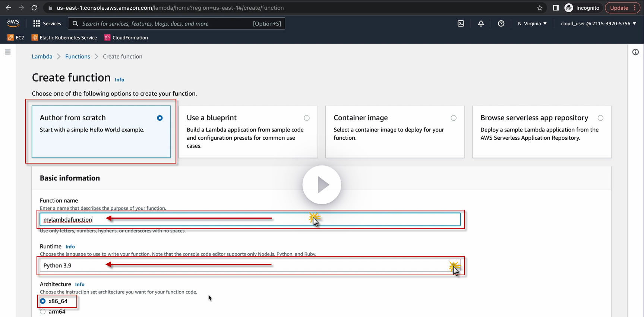Viewport: 644px width, 317px height.
Task: Open the Services grid menu
Action: (47, 23)
